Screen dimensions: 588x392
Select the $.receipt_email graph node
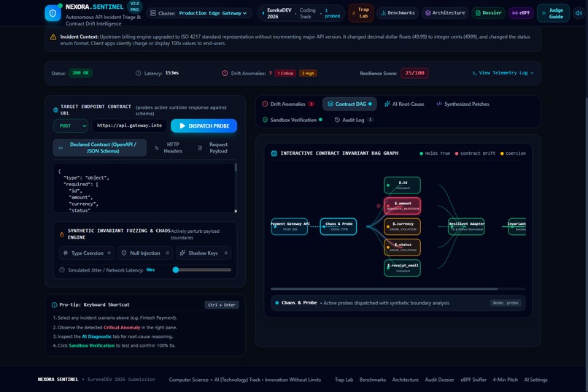point(403,268)
